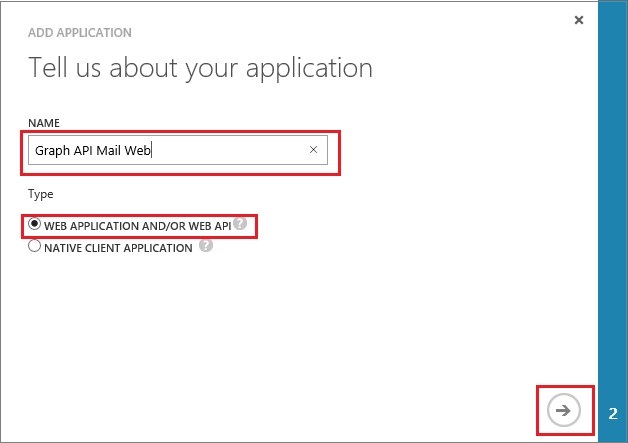Viewport: 628px width, 443px height.
Task: Go to wizard step 2
Action: click(x=613, y=414)
